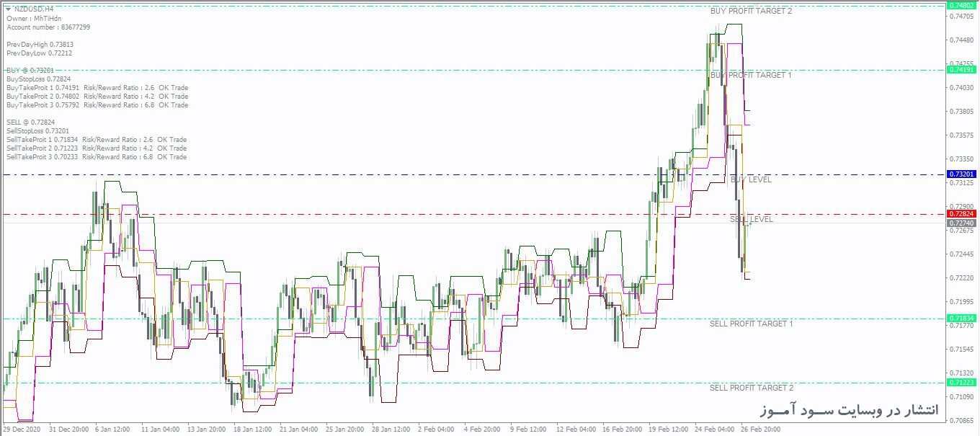This screenshot has height=436, width=980.
Task: Select the red 0.72824 sell level tag
Action: pyautogui.click(x=962, y=214)
